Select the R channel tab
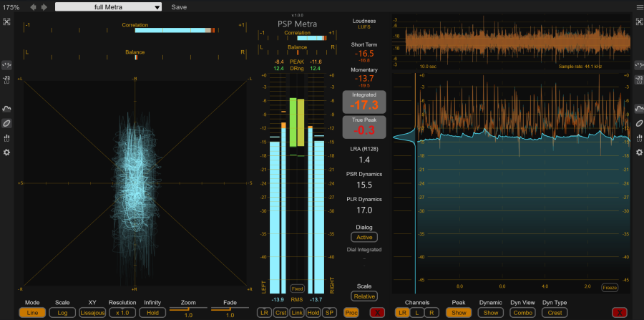The width and height of the screenshot is (644, 320). click(430, 312)
